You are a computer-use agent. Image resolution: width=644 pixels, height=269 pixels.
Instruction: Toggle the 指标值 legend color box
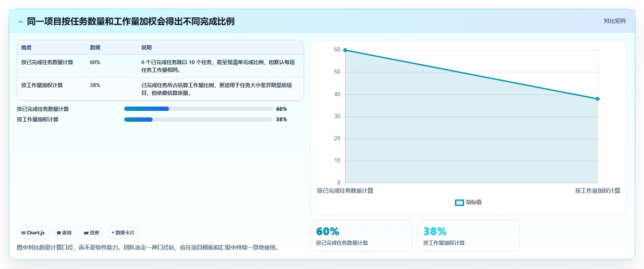pos(460,203)
